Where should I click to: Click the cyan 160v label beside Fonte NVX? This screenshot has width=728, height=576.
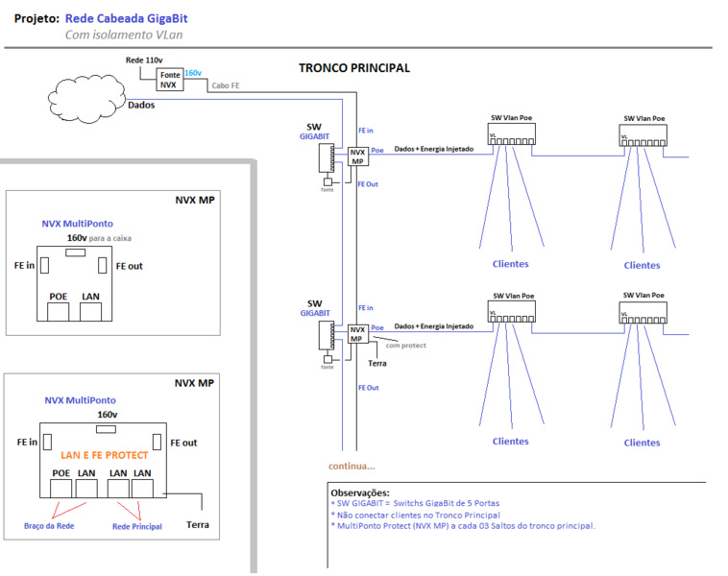tap(193, 73)
